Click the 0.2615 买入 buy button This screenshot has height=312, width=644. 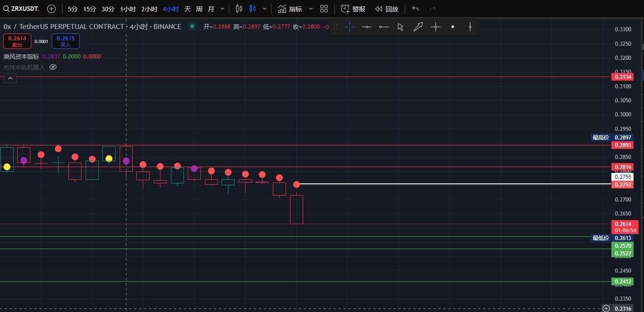click(66, 41)
